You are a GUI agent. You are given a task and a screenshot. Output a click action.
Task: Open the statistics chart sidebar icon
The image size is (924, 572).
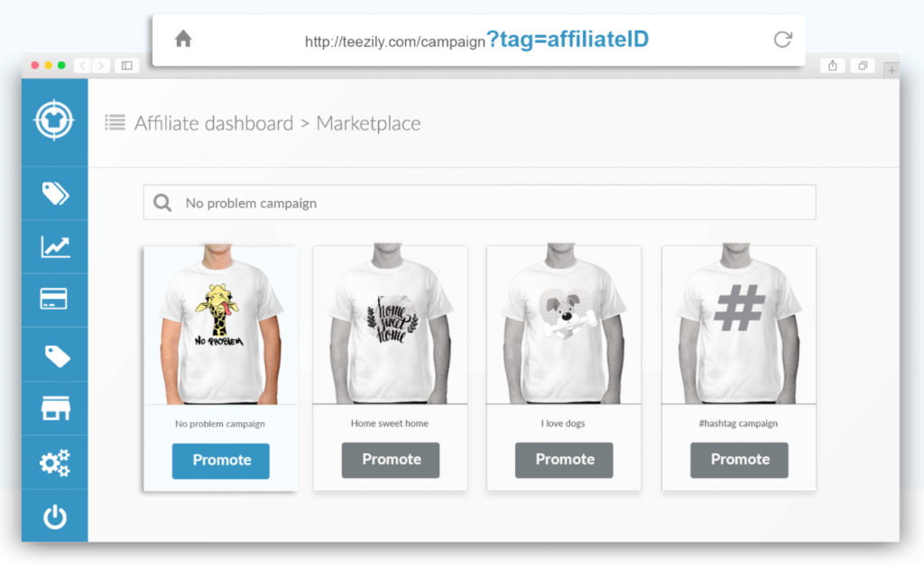click(x=55, y=247)
